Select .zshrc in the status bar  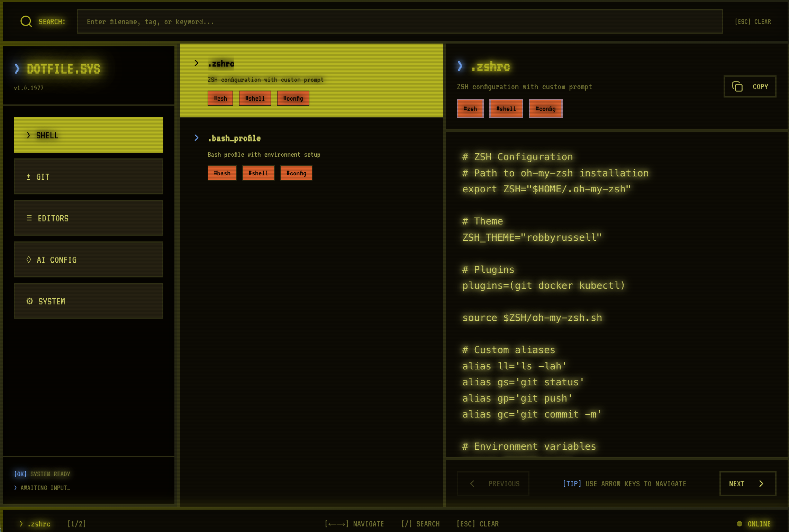tap(40, 524)
